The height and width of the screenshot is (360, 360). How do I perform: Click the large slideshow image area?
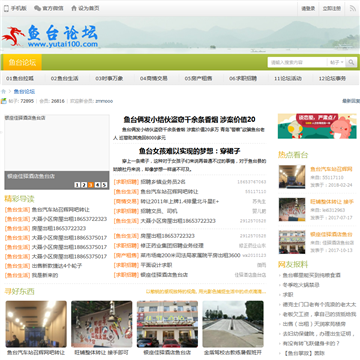[x=57, y=143]
